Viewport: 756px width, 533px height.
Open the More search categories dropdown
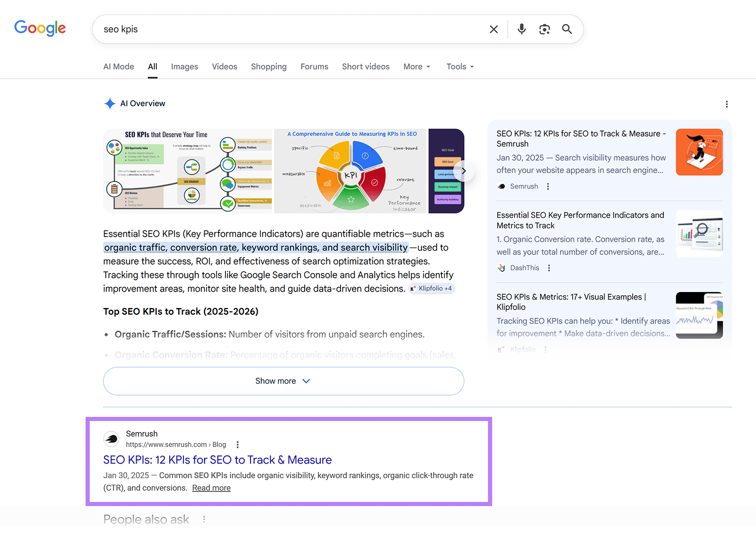coord(416,67)
